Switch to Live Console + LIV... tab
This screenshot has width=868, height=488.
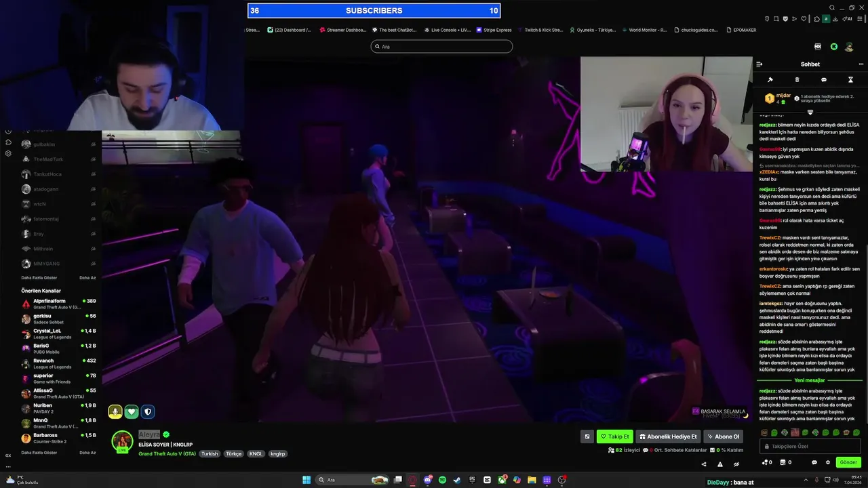pyautogui.click(x=447, y=30)
